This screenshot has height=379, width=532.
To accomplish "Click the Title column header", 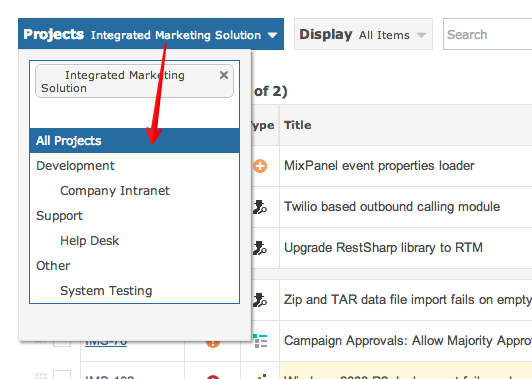I will pyautogui.click(x=298, y=125).
